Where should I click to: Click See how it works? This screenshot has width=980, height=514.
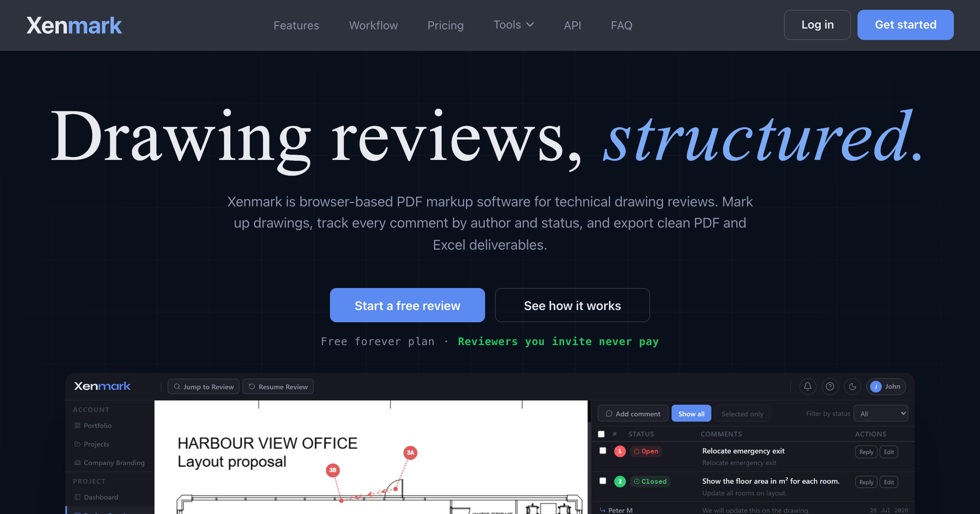(572, 305)
